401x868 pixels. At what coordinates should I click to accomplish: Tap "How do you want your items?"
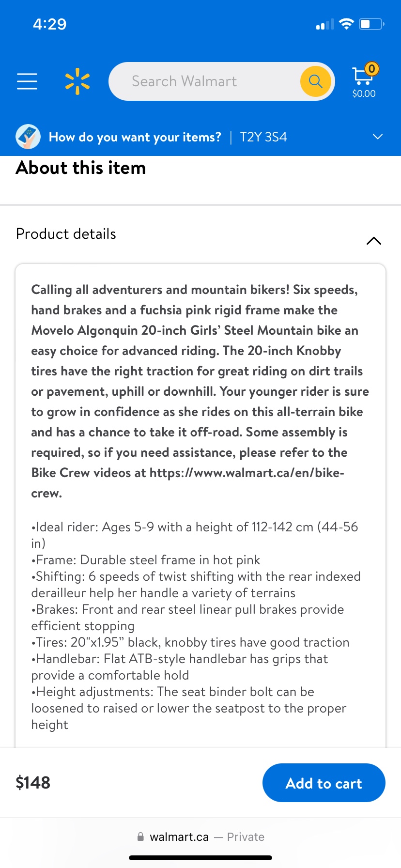pyautogui.click(x=135, y=137)
